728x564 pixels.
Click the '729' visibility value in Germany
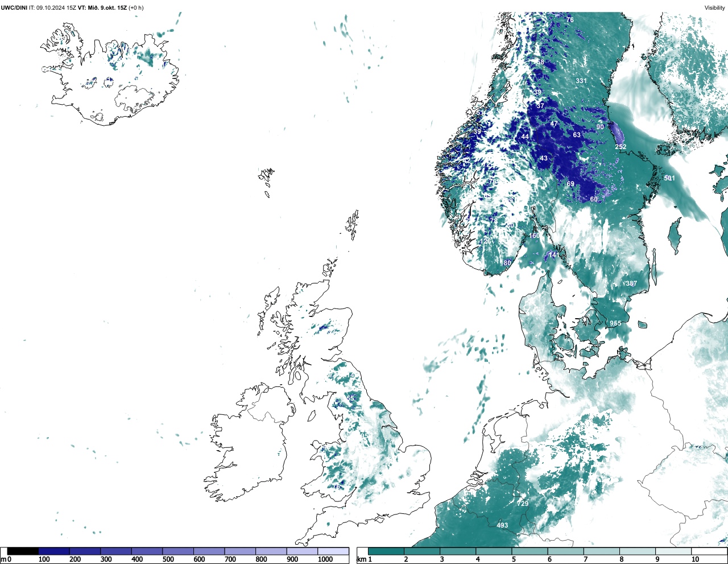(x=523, y=504)
